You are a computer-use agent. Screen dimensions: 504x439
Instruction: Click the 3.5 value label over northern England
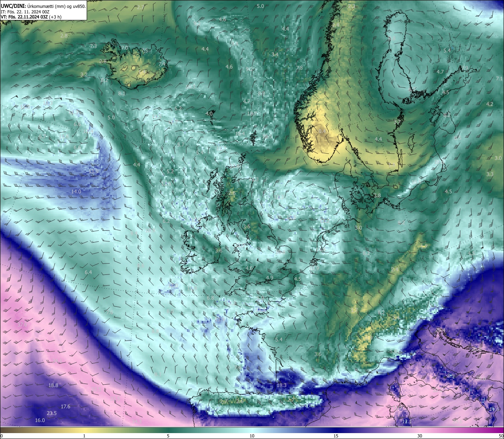pyautogui.click(x=246, y=227)
